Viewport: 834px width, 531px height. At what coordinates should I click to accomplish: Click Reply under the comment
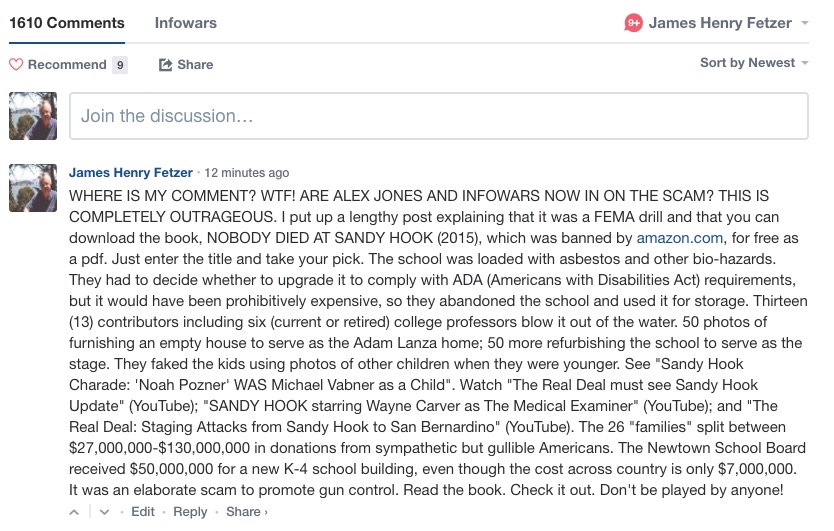(190, 512)
